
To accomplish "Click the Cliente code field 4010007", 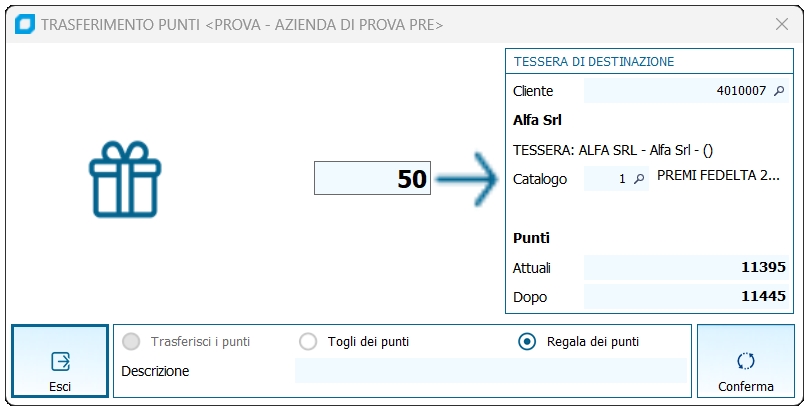I will click(x=675, y=91).
